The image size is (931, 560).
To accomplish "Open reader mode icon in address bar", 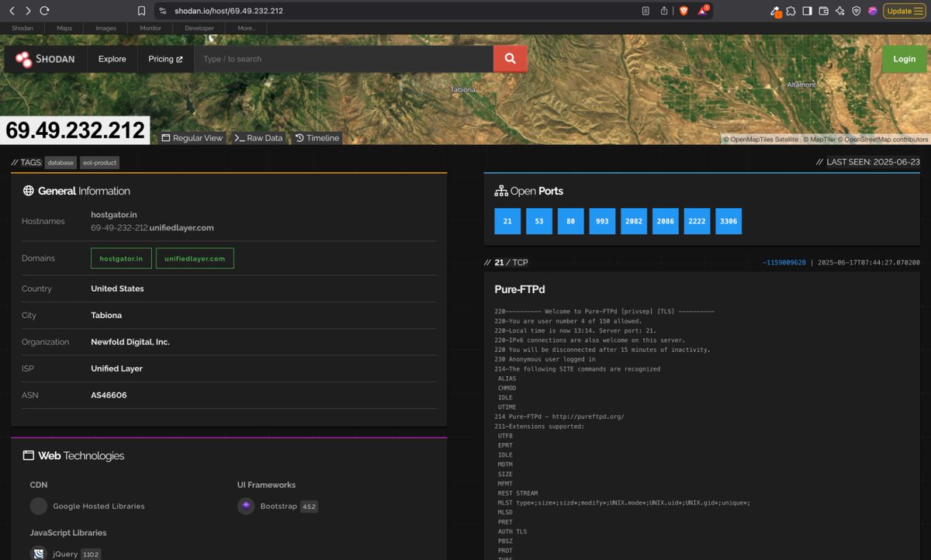I will click(645, 11).
